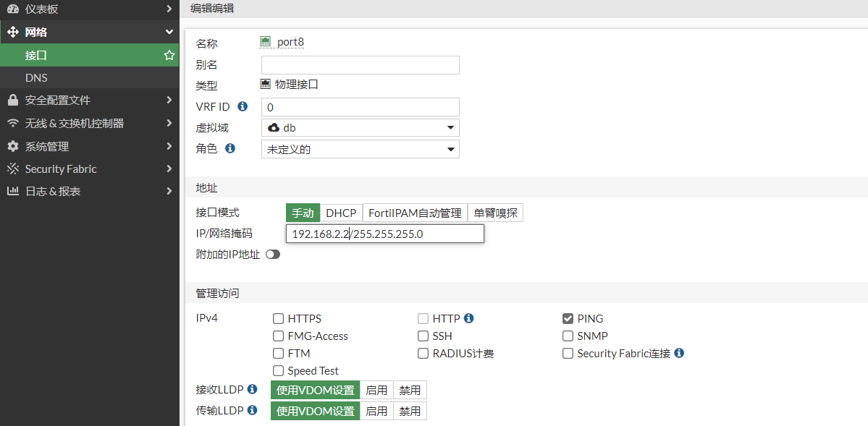Image resolution: width=868 pixels, height=426 pixels.
Task: Click the Security Fabric连接 info icon
Action: (x=678, y=353)
